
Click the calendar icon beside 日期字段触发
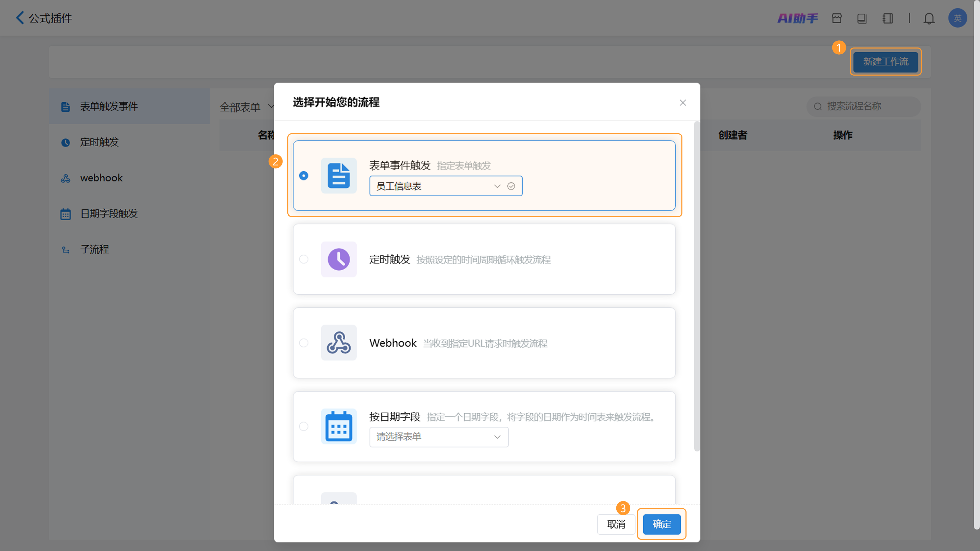point(65,214)
